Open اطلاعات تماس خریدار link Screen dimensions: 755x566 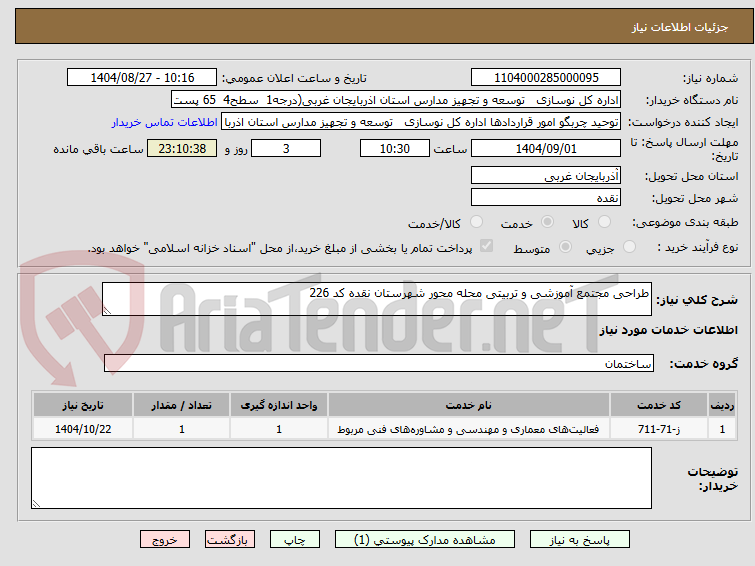pos(165,122)
